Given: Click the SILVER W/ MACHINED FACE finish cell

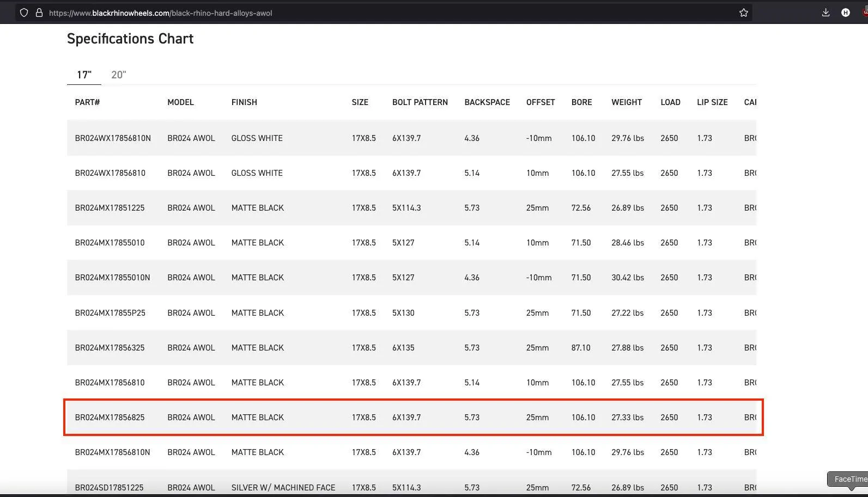Looking at the screenshot, I should coord(283,488).
